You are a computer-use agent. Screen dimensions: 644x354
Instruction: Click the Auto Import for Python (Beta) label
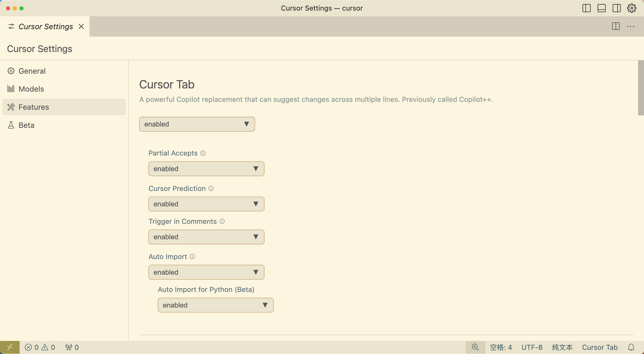click(x=206, y=289)
